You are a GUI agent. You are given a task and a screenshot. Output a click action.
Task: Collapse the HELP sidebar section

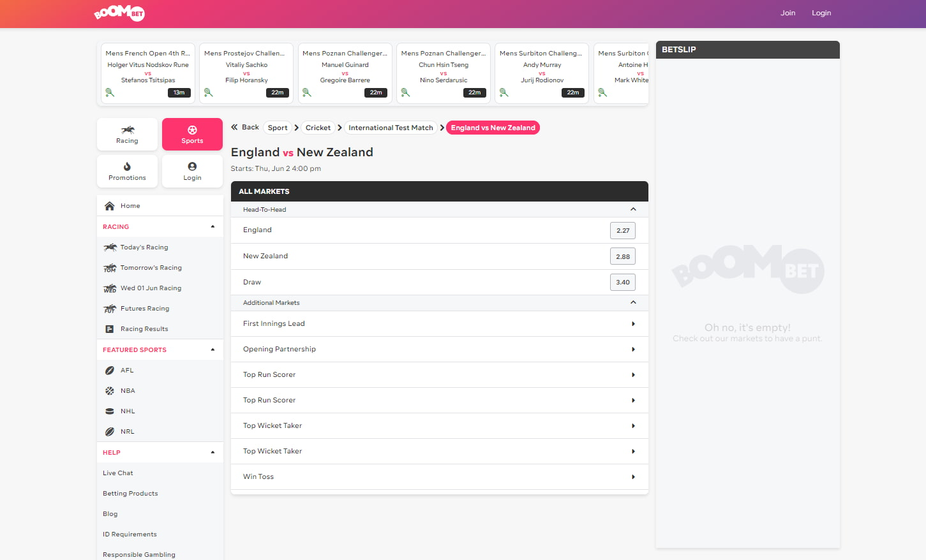(213, 452)
